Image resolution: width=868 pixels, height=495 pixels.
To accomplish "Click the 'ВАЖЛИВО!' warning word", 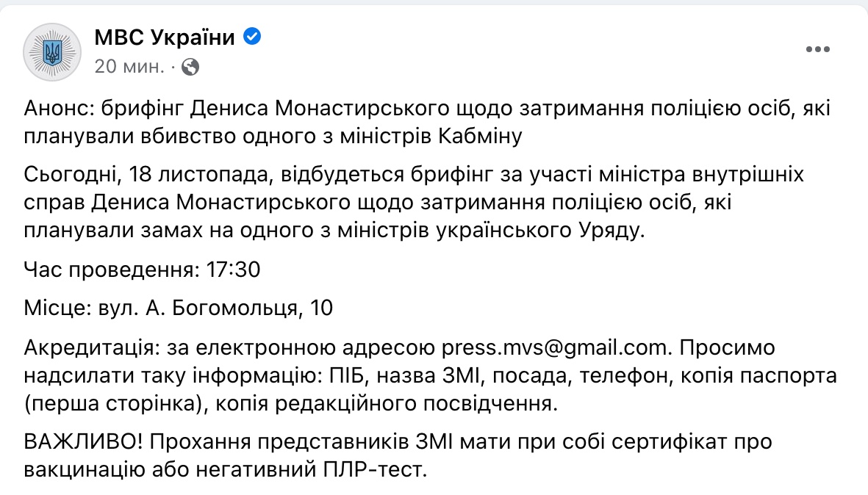I will [83, 441].
